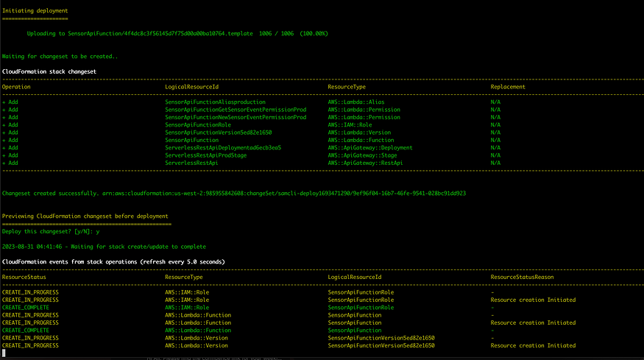Click 'CREATE_COMPLETE' in the AWS::Lambda::Function row

click(x=26, y=330)
